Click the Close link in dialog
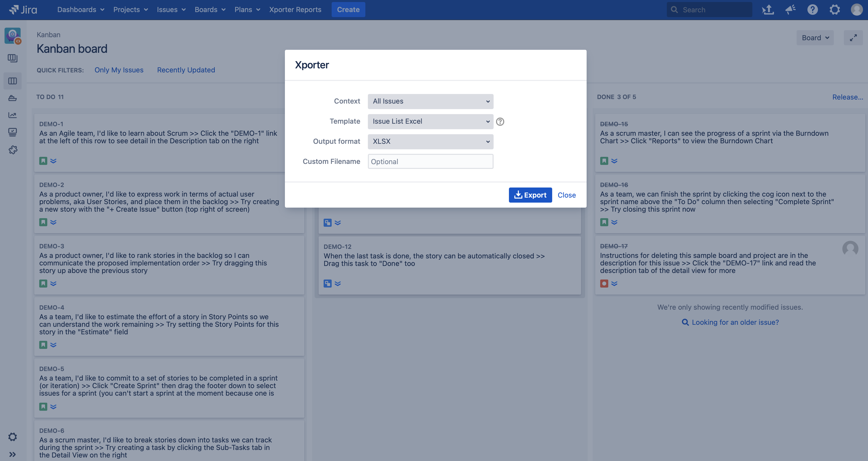 click(567, 195)
